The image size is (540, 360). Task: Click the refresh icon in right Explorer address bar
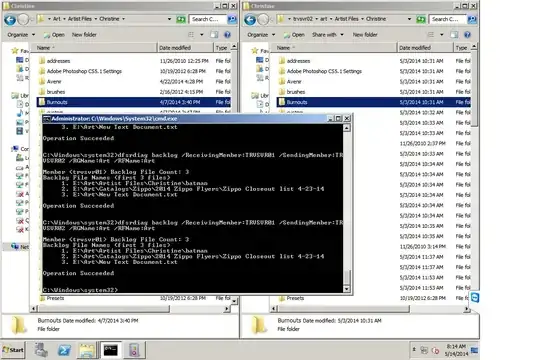[x=421, y=20]
